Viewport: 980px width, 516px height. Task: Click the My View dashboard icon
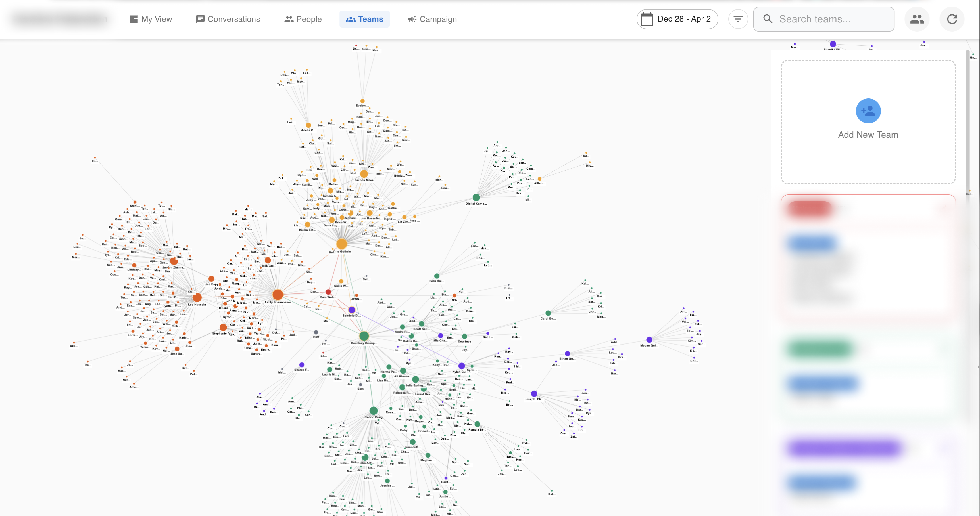(x=134, y=19)
